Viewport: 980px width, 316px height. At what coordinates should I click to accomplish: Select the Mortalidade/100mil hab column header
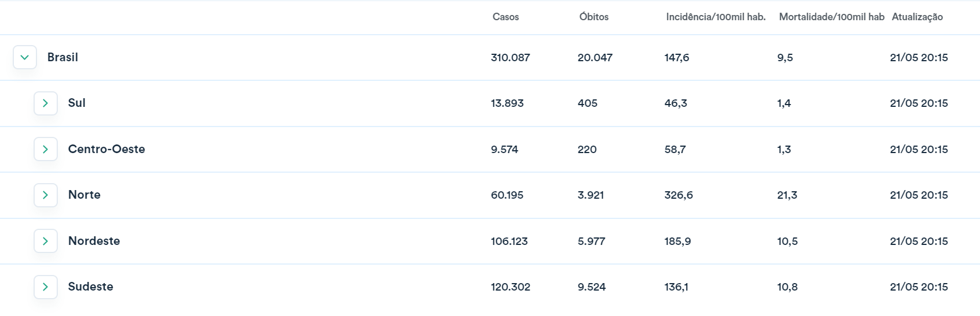(831, 17)
